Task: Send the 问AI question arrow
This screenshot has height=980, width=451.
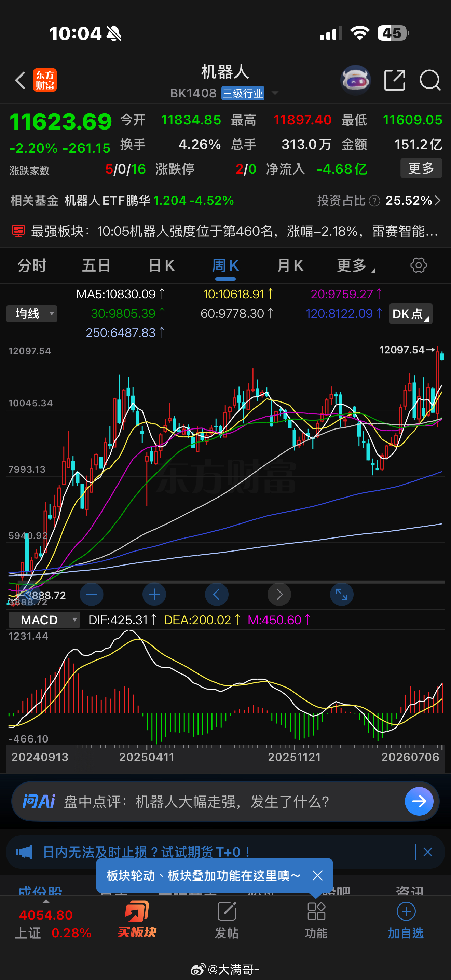Action: (419, 801)
